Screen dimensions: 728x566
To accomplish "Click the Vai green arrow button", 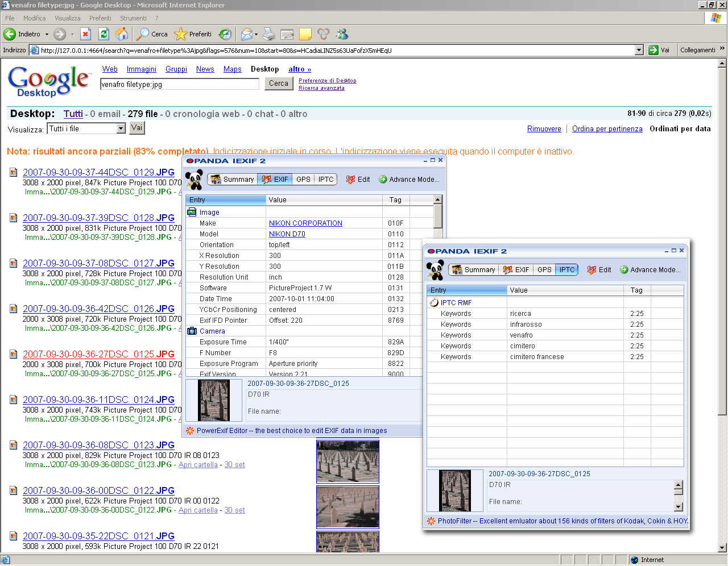I will click(x=659, y=50).
